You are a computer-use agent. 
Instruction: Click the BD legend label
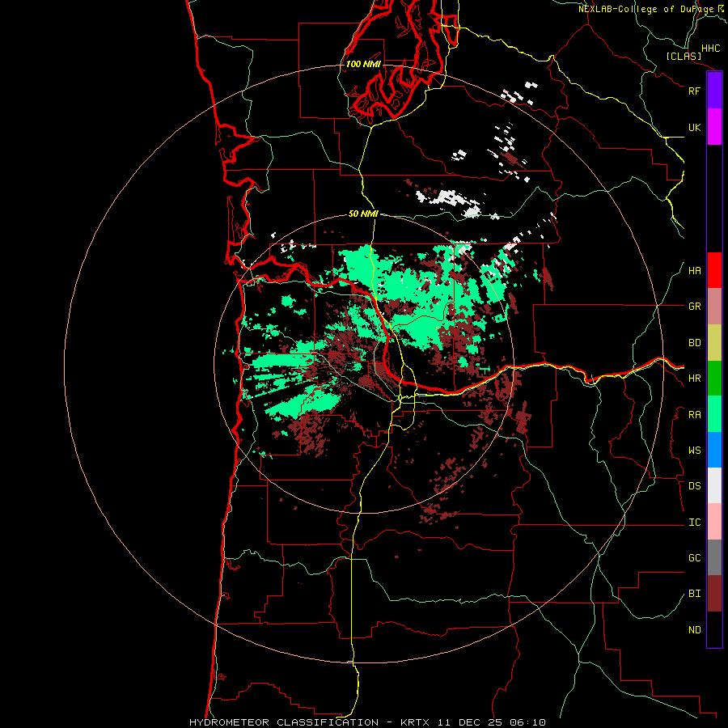[x=694, y=343]
